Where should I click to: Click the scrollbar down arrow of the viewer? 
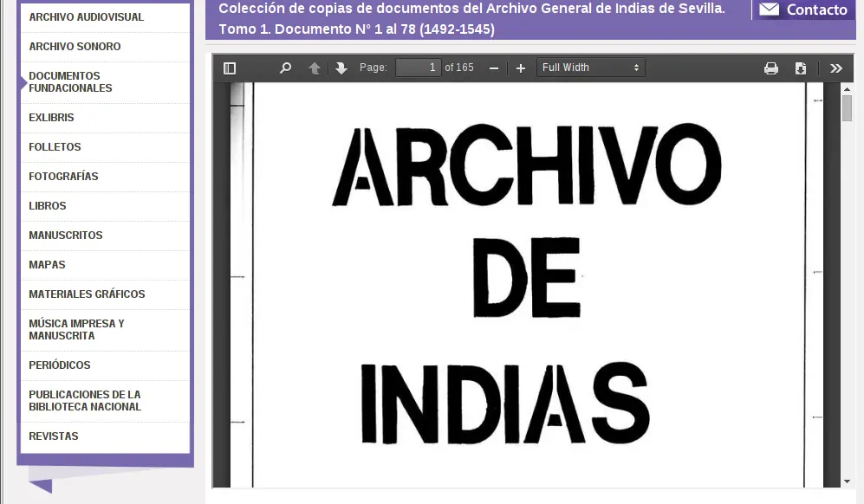(847, 481)
